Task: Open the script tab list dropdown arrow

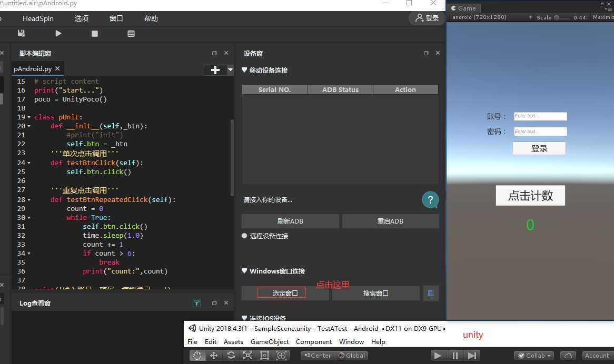Action: coord(230,70)
